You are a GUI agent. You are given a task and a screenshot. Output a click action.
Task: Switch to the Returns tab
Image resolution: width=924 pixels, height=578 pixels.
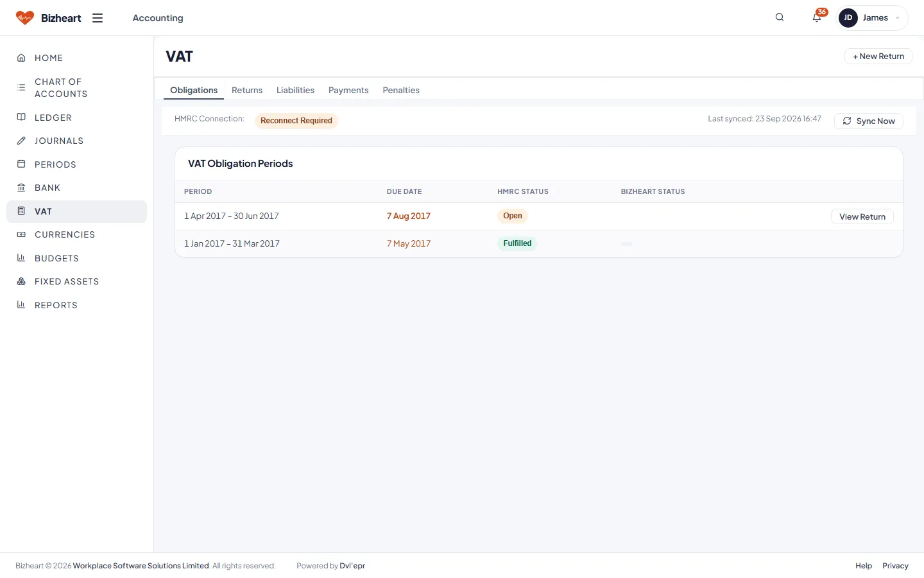pyautogui.click(x=247, y=90)
